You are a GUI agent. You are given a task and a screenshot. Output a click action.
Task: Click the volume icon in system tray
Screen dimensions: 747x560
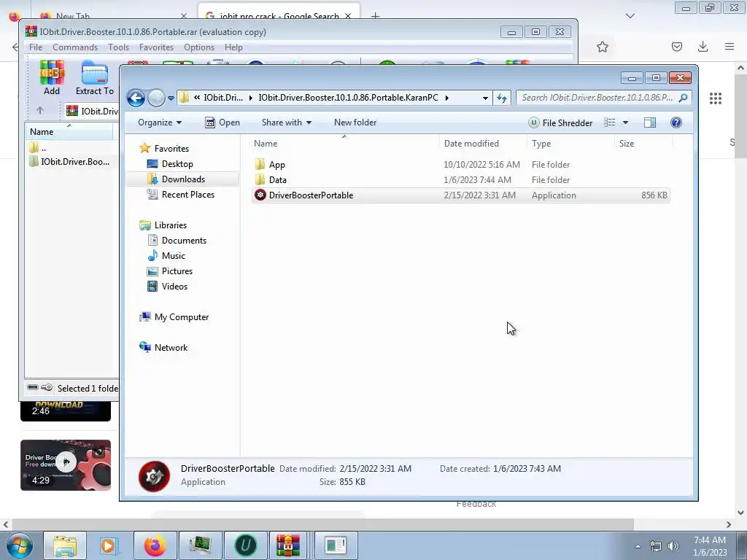[673, 546]
